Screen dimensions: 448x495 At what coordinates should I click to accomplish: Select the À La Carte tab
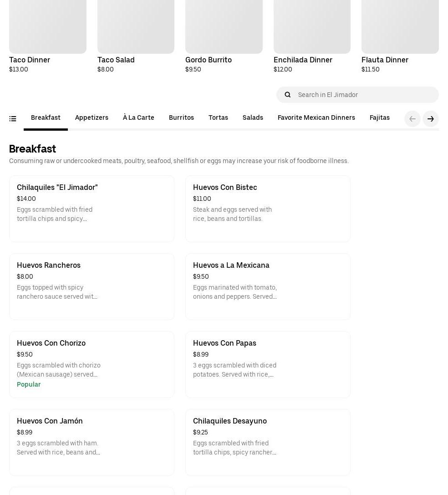[x=138, y=118]
